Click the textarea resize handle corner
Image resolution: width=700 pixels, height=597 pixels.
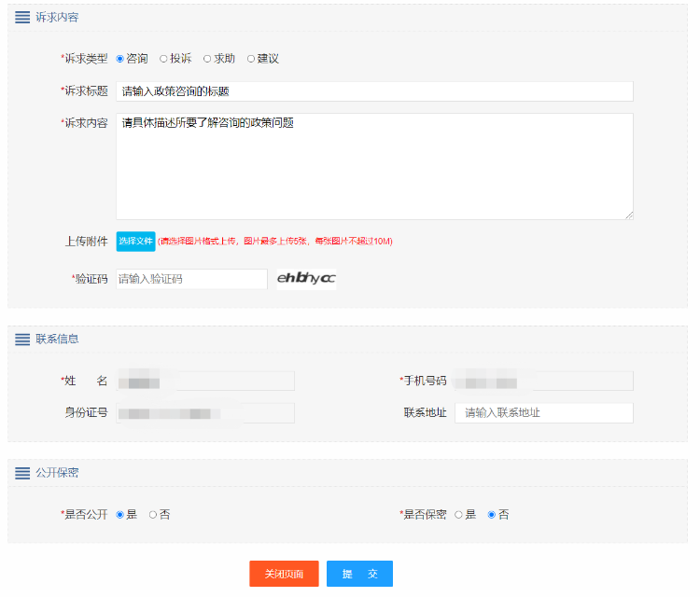click(629, 215)
